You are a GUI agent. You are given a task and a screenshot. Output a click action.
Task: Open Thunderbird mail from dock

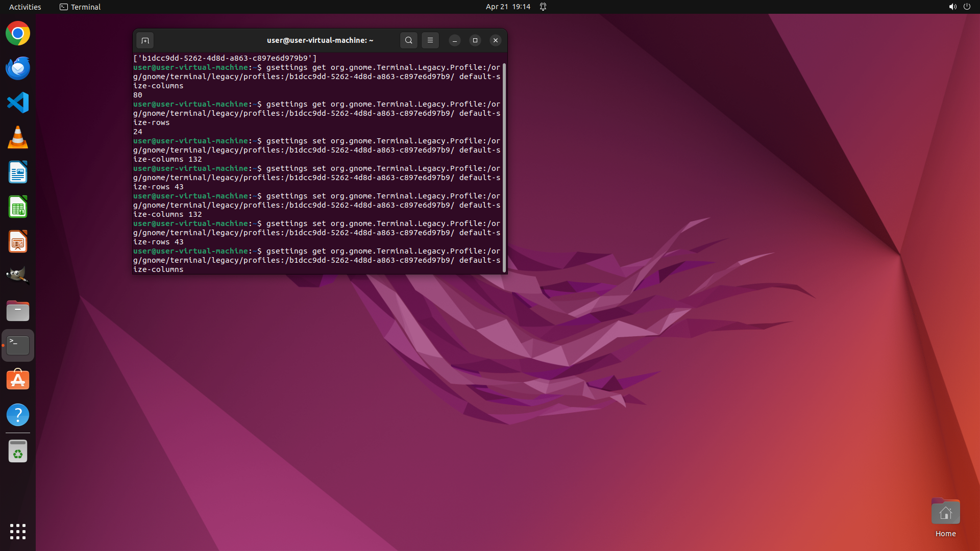point(18,68)
